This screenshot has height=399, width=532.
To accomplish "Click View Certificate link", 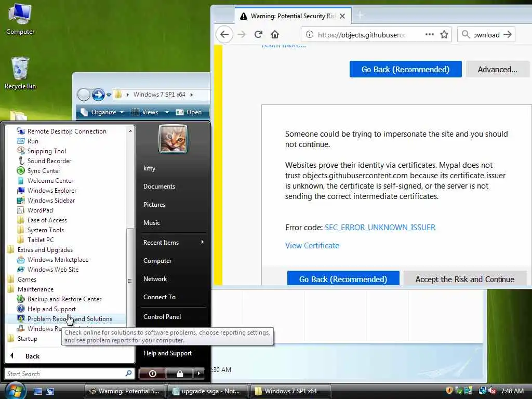I will [x=312, y=246].
